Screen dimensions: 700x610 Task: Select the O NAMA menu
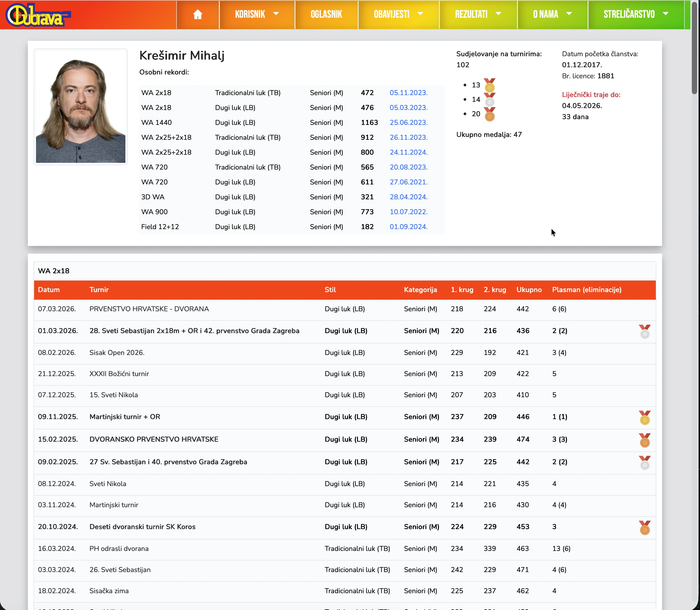pos(552,14)
